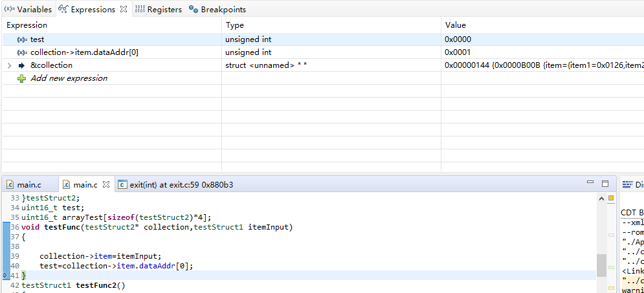Click the editor vertical scrollbar thumb

pyautogui.click(x=601, y=265)
